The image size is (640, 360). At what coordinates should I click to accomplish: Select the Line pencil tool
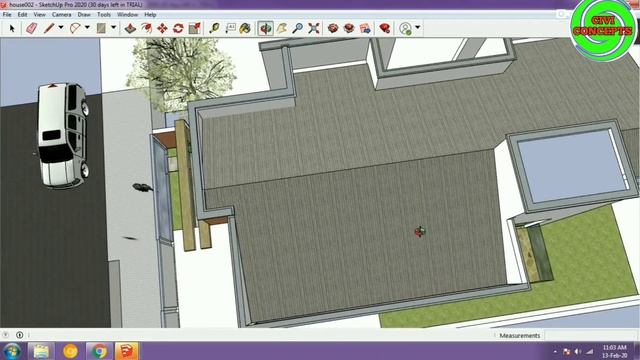pyautogui.click(x=49, y=28)
